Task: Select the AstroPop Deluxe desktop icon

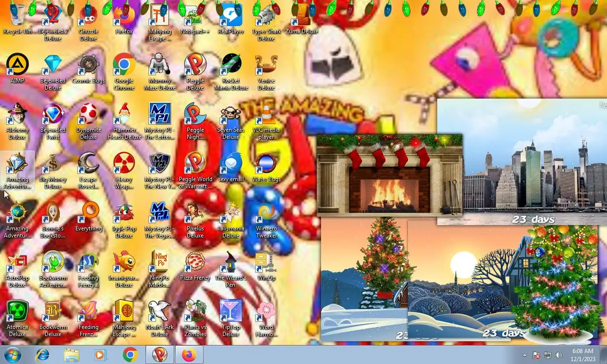Action: point(18,269)
